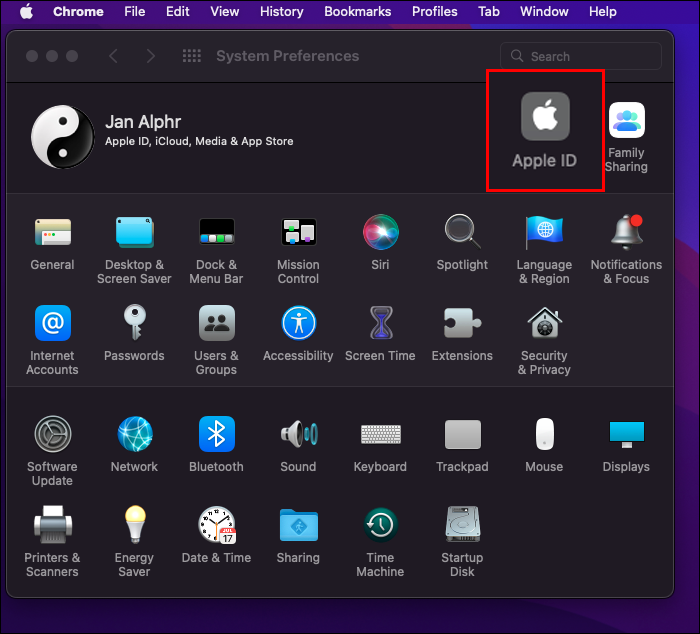Image resolution: width=700 pixels, height=634 pixels.
Task: Open the History menu
Action: 282,12
